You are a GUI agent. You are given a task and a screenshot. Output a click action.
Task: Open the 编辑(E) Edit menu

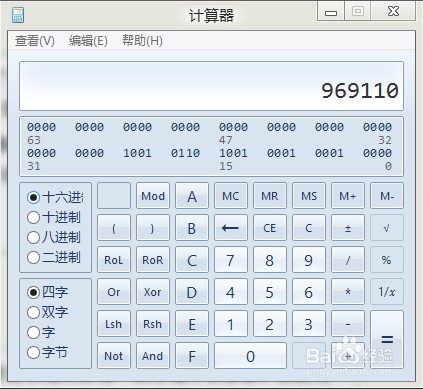pos(88,41)
